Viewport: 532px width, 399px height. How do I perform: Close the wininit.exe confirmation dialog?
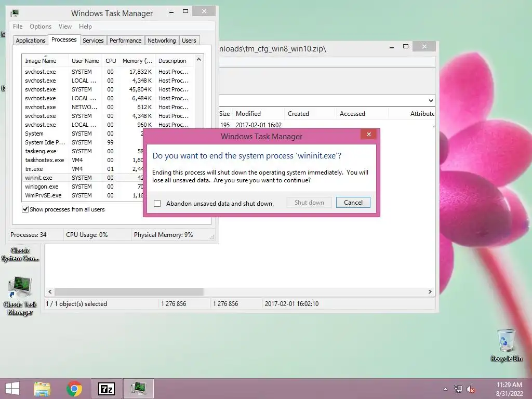pyautogui.click(x=369, y=135)
